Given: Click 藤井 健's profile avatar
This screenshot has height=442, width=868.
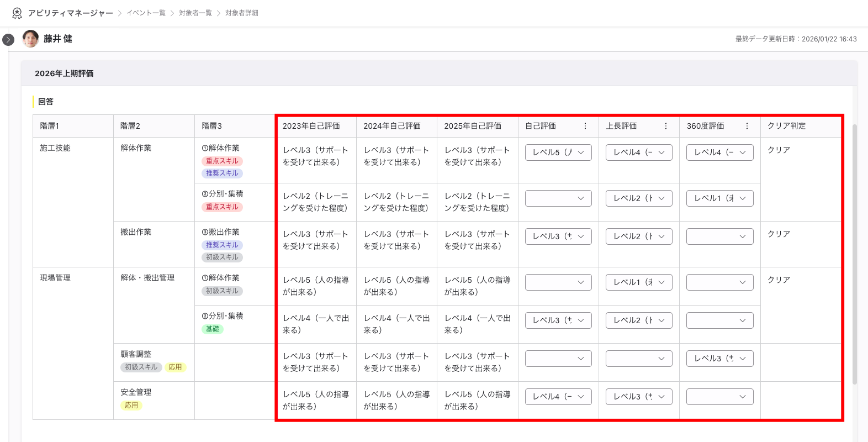Looking at the screenshot, I should pyautogui.click(x=30, y=39).
